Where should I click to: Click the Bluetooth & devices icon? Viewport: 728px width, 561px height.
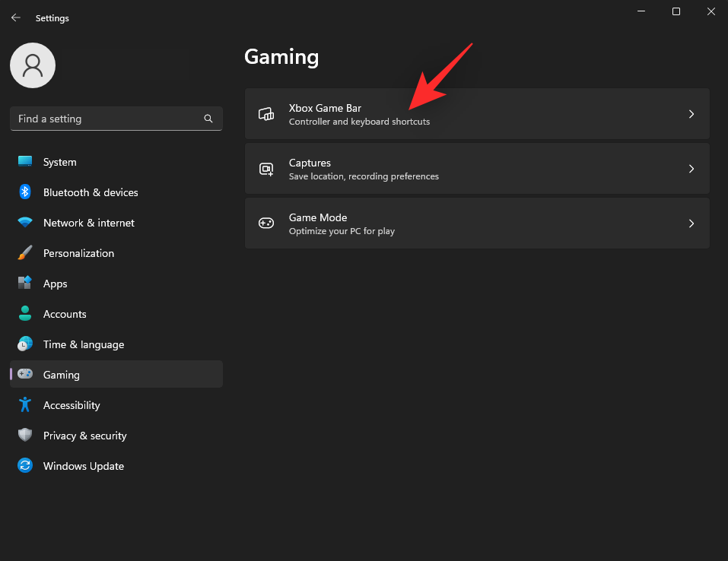(25, 192)
